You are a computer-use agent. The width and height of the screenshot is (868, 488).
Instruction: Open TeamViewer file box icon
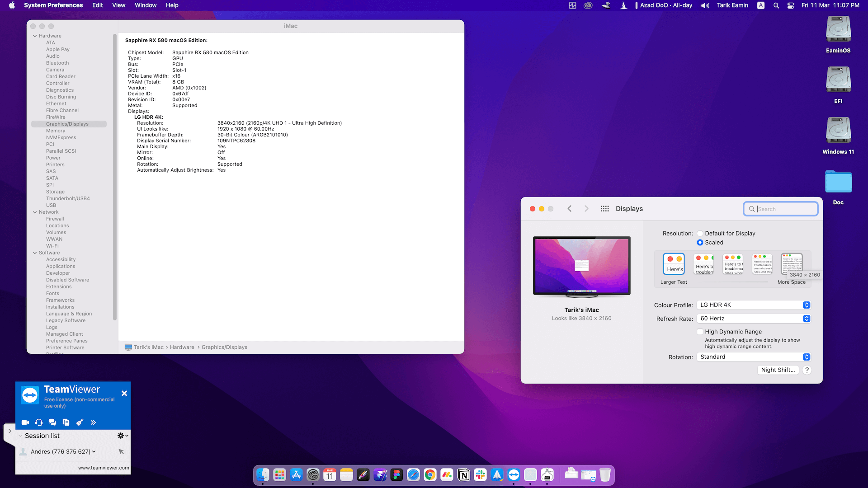coord(66,422)
